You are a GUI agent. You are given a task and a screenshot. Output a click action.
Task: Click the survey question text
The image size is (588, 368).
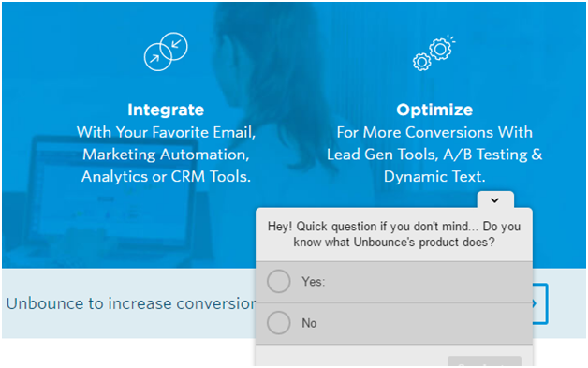click(394, 234)
